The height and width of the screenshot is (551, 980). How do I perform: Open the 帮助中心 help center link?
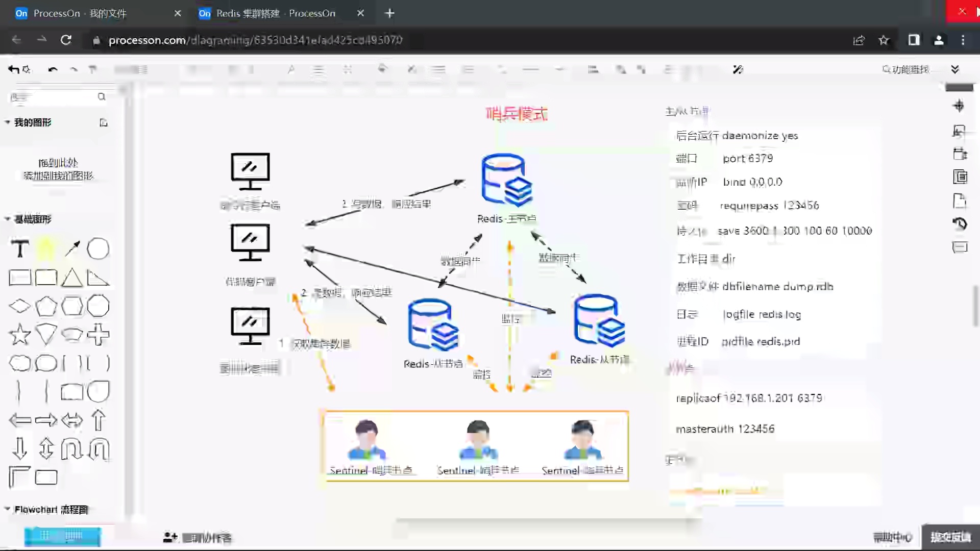[892, 537]
